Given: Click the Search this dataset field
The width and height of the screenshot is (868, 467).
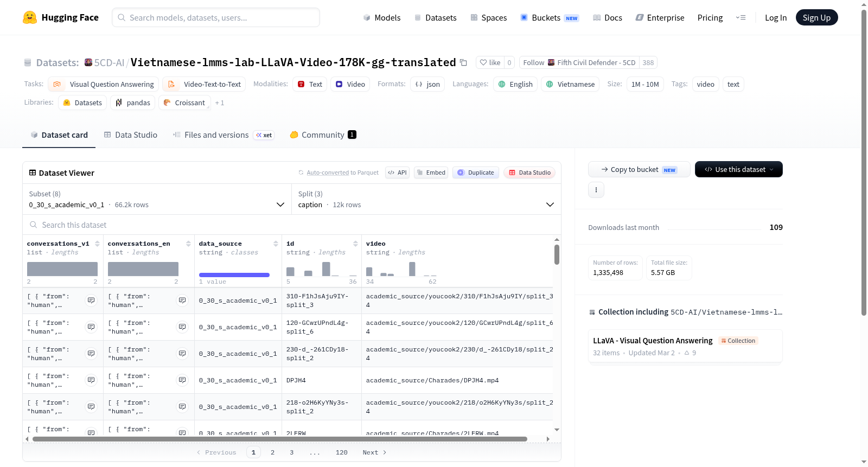Looking at the screenshot, I should click(x=292, y=225).
